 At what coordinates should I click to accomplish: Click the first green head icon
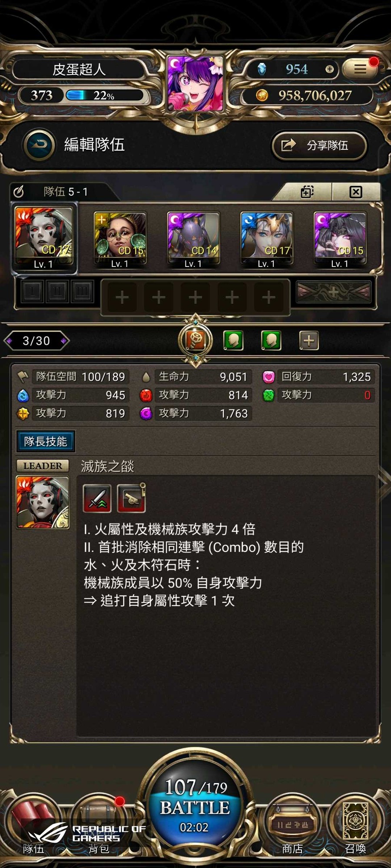233,341
